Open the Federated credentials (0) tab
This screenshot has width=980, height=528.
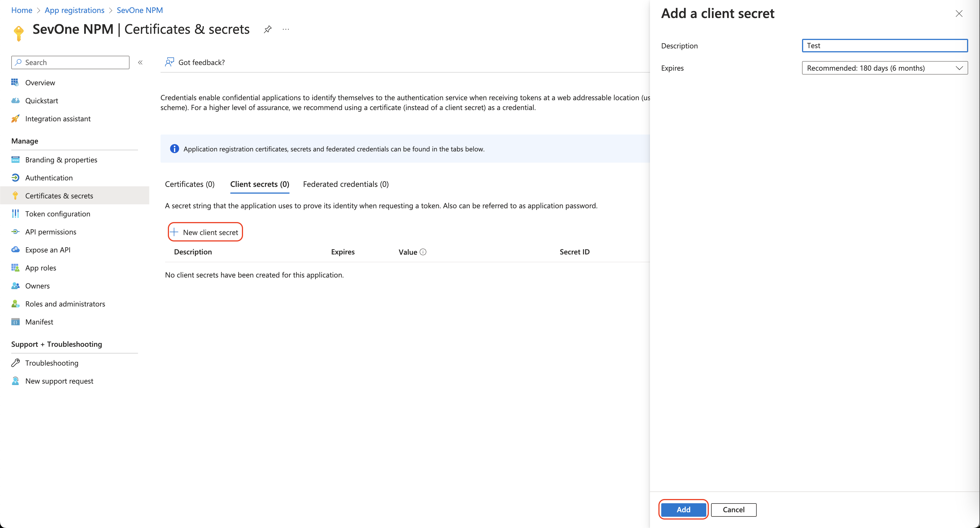[346, 184]
